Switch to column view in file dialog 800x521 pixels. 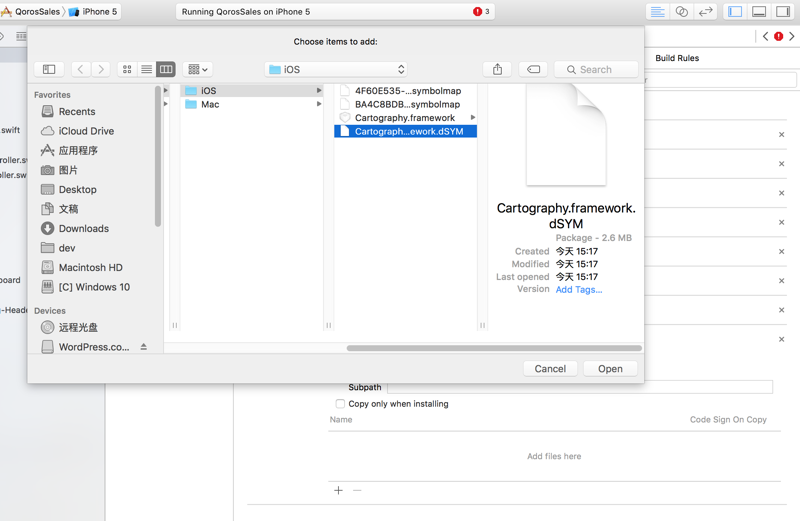(x=166, y=69)
